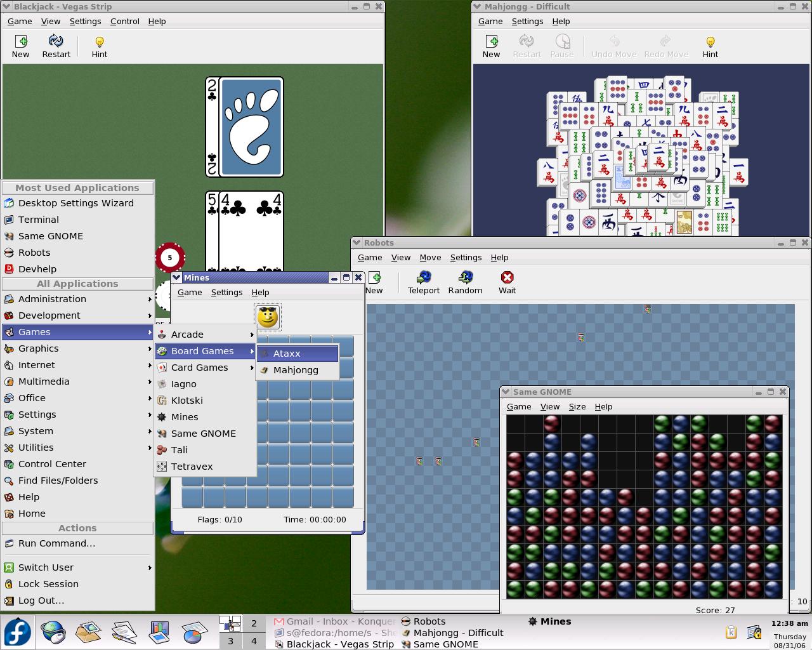Open Move menu in Robots
The width and height of the screenshot is (812, 650).
pyautogui.click(x=430, y=257)
